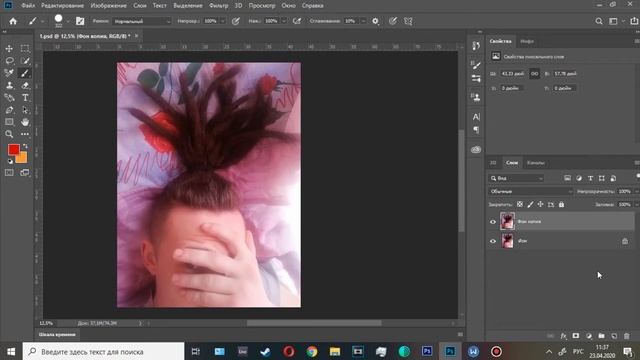
Task: Delete layer with trash icon
Action: (627, 336)
